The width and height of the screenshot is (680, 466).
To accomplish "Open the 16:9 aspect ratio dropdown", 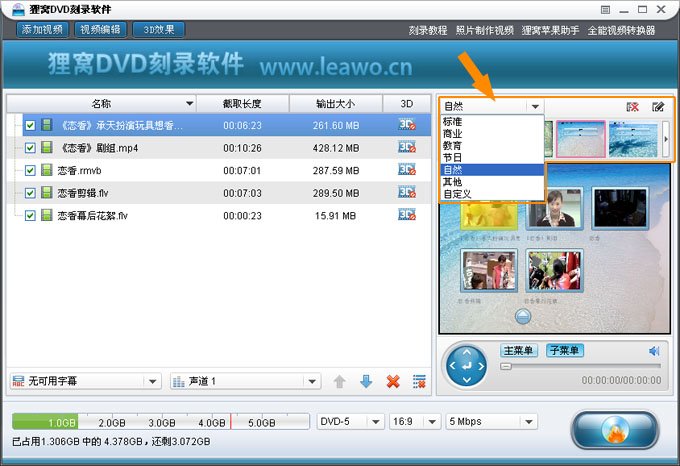I will [x=432, y=422].
